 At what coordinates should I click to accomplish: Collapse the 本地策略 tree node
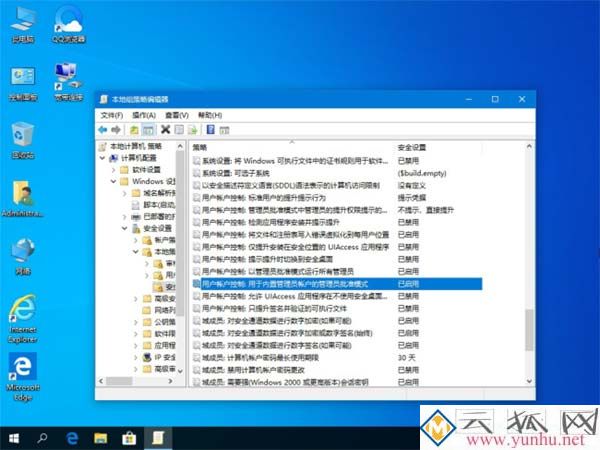(136, 252)
